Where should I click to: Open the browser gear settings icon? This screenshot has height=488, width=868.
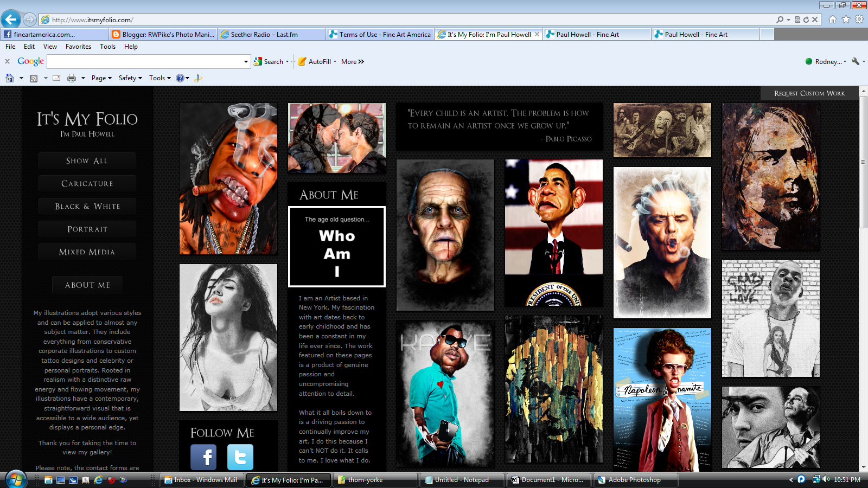tap(859, 20)
